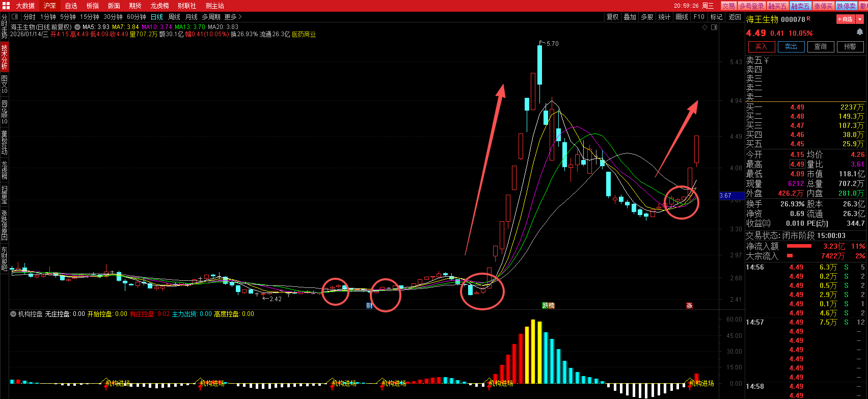868x399 pixels.
Task: Open the 图文10 left sidebar tab
Action: pyautogui.click(x=4, y=85)
